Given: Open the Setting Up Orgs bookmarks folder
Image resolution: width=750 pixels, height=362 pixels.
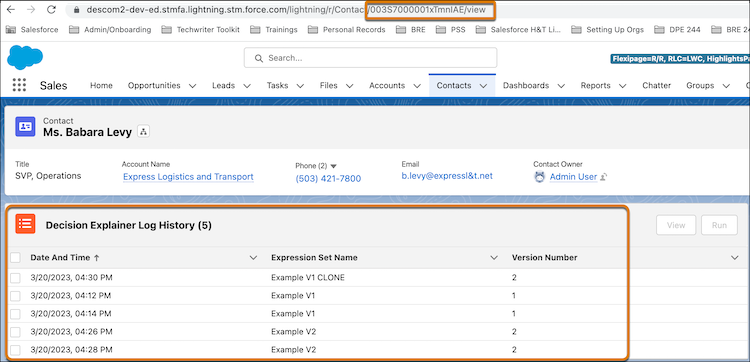Looking at the screenshot, I should 608,30.
